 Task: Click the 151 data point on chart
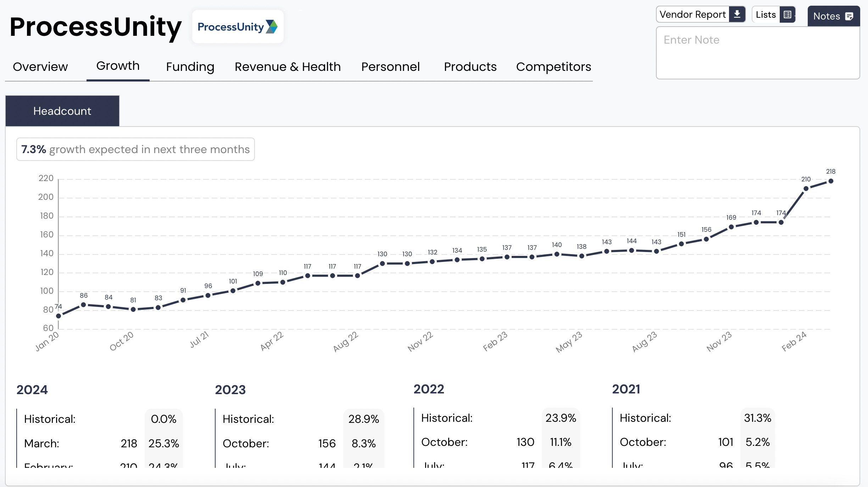pyautogui.click(x=681, y=244)
